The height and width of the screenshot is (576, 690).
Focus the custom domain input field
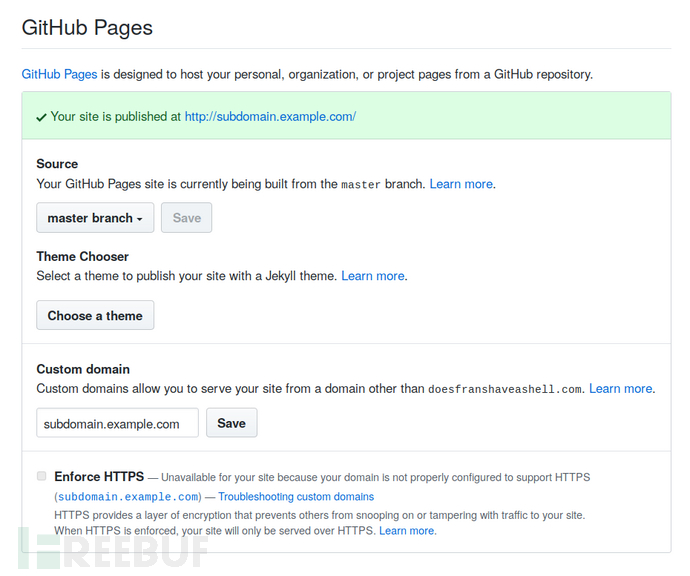tap(117, 423)
